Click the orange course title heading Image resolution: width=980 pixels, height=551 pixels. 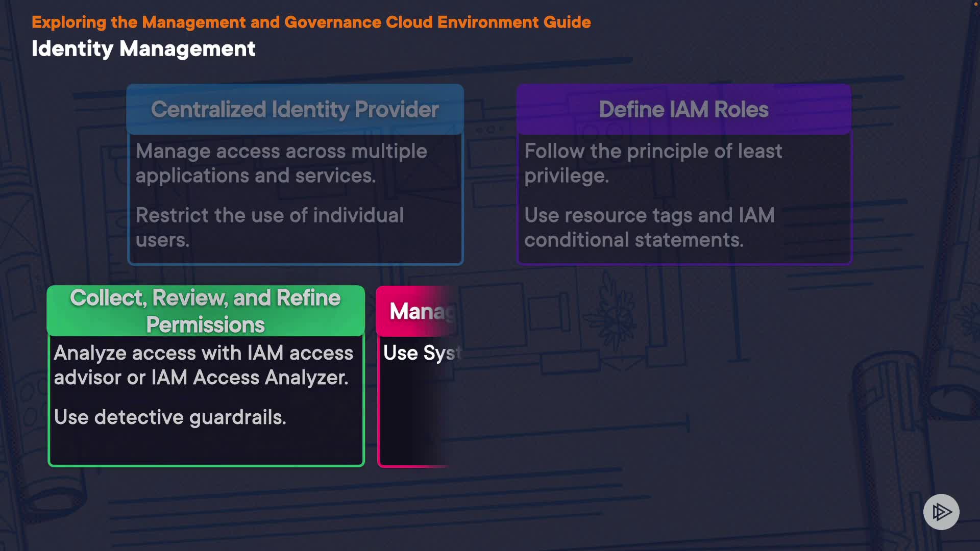tap(311, 22)
